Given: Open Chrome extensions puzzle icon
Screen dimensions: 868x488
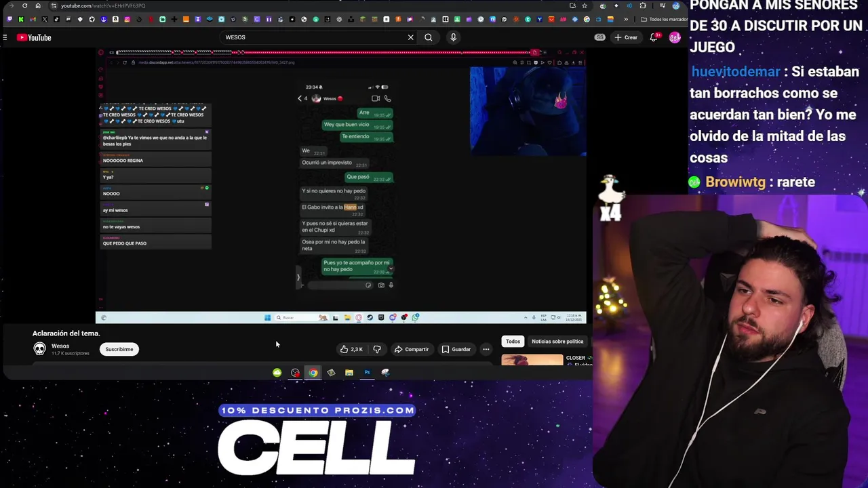Looking at the screenshot, I should coord(643,6).
